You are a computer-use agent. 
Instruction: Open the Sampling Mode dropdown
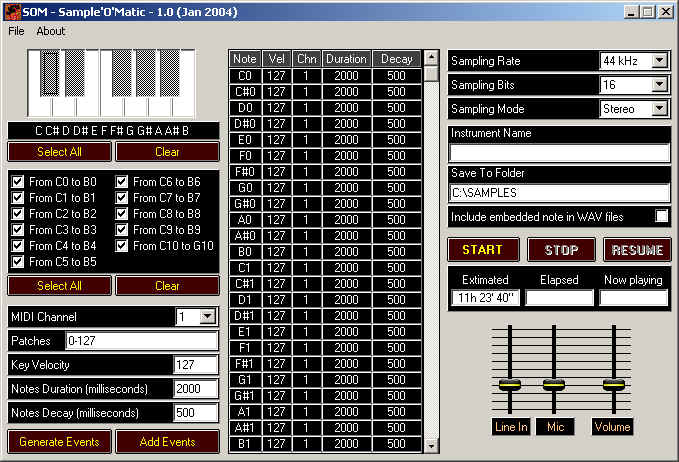(660, 108)
